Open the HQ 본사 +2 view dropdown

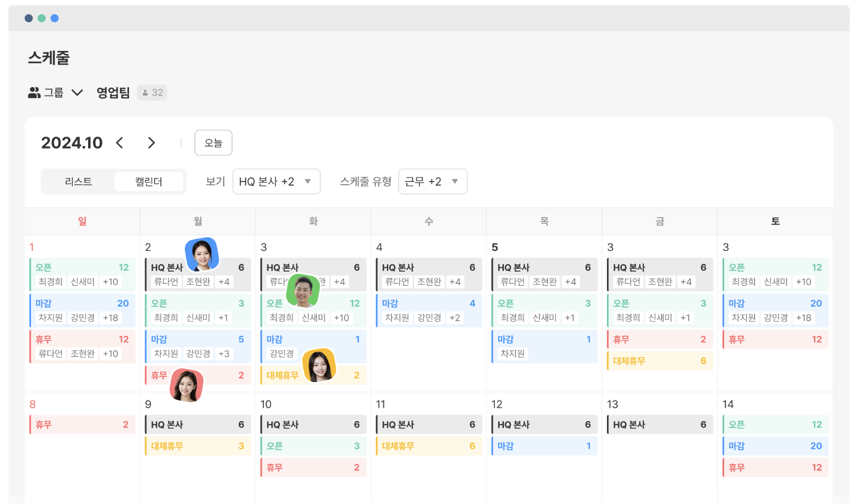(x=276, y=181)
